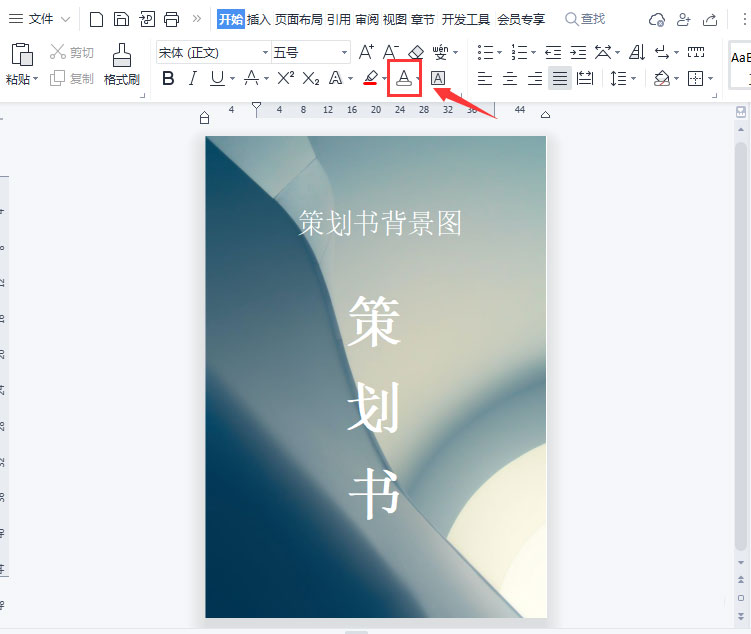
Task: Click the shading paint bucket icon
Action: click(x=662, y=78)
